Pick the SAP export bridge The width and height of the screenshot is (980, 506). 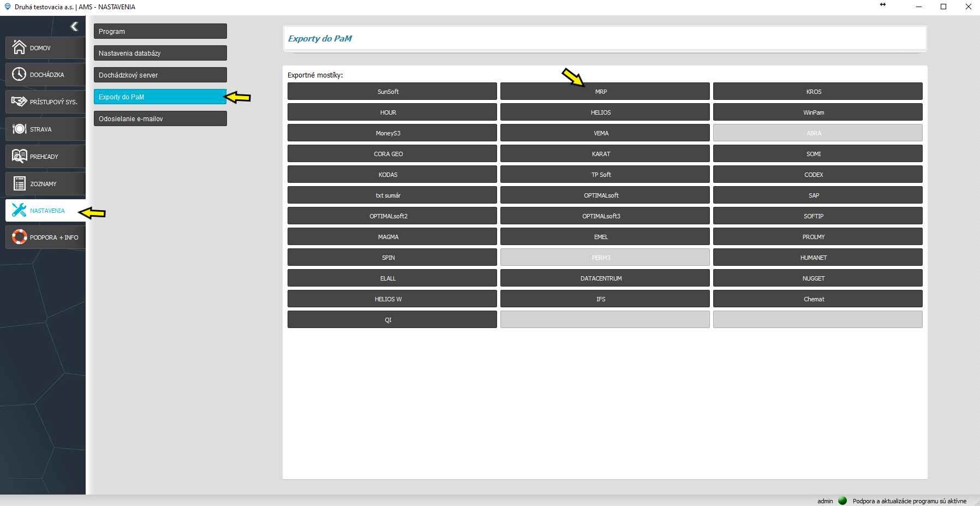817,195
